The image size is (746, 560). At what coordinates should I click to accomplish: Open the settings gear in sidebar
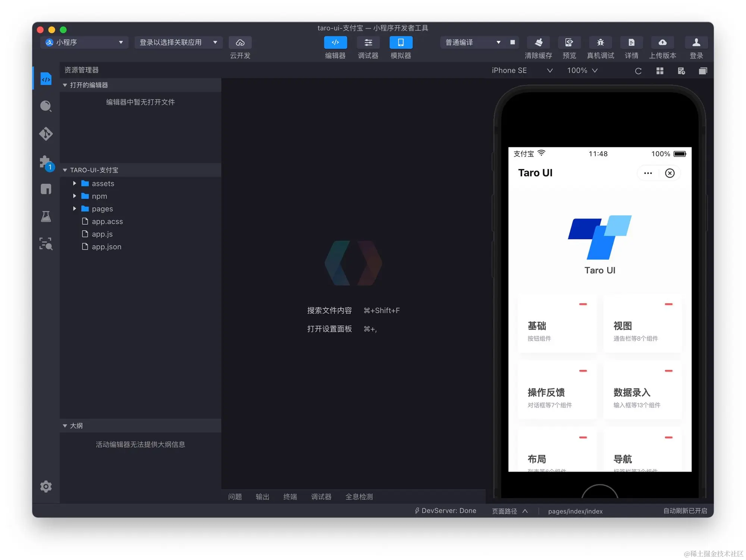(x=46, y=487)
